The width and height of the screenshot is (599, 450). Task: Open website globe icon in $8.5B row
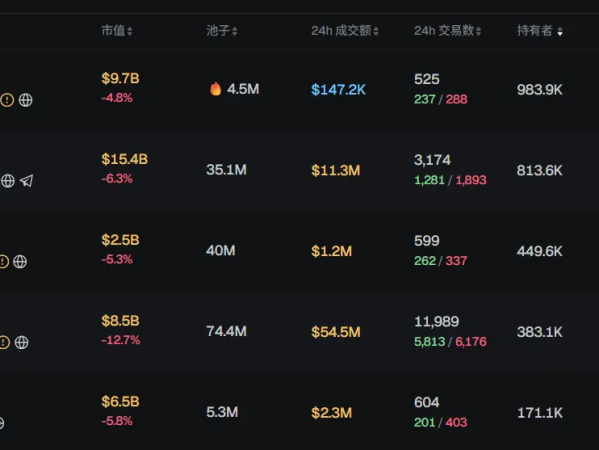[x=21, y=342]
